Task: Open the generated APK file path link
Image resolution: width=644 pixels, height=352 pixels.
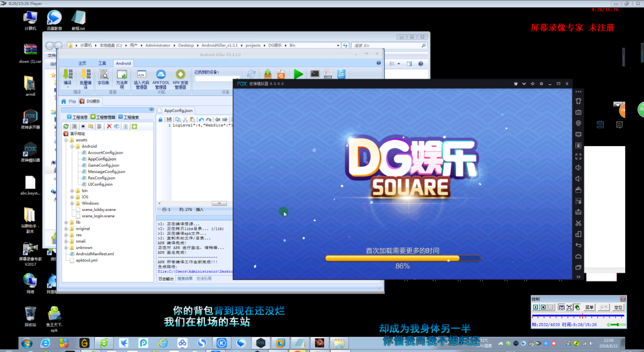Action: tap(195, 271)
